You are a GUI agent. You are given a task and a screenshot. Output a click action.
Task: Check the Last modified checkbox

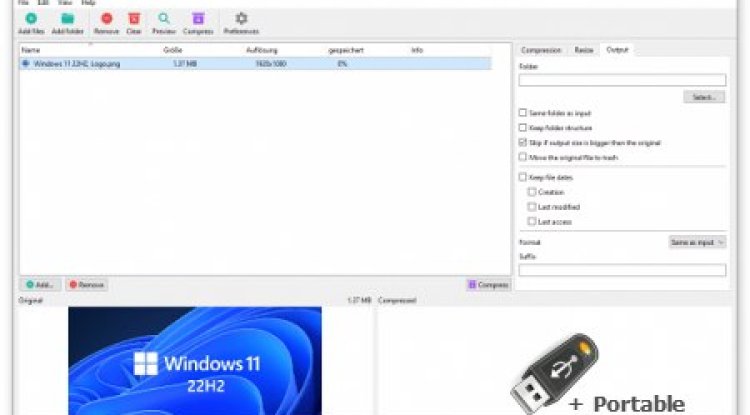click(532, 207)
